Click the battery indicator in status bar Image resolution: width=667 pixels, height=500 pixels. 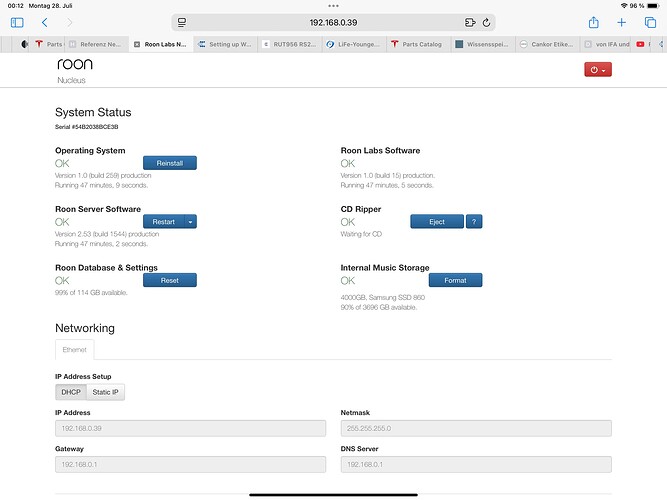tap(653, 6)
